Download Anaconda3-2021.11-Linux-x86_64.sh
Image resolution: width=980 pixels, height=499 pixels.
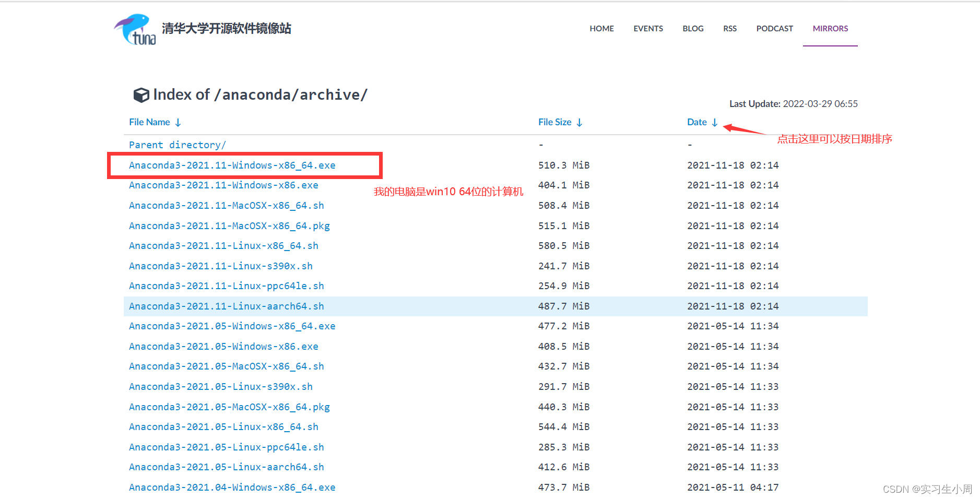point(223,246)
